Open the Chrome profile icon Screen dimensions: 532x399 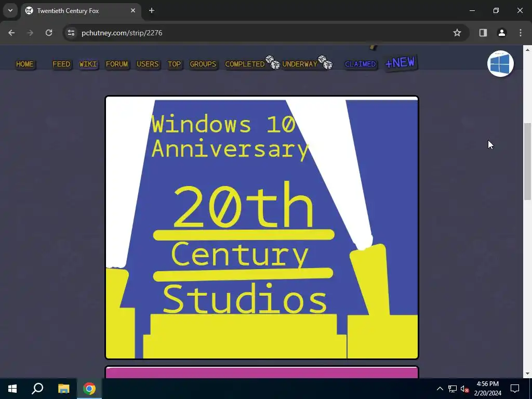tap(502, 33)
